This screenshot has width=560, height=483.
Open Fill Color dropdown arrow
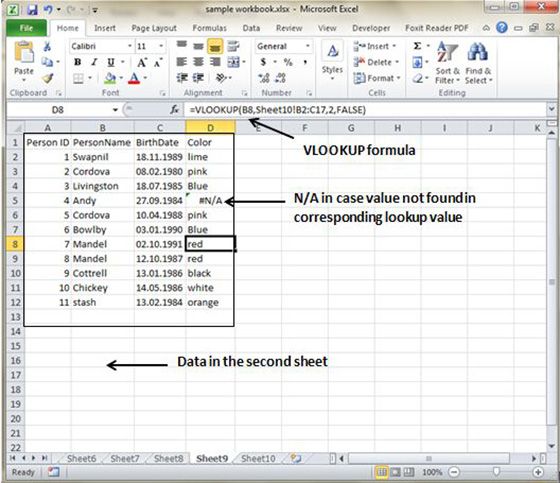(121, 78)
